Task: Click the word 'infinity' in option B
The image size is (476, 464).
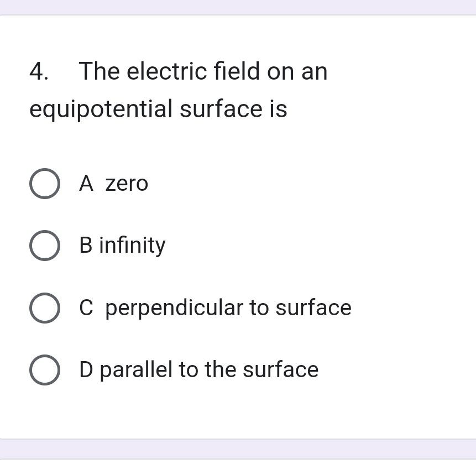Action: [132, 246]
